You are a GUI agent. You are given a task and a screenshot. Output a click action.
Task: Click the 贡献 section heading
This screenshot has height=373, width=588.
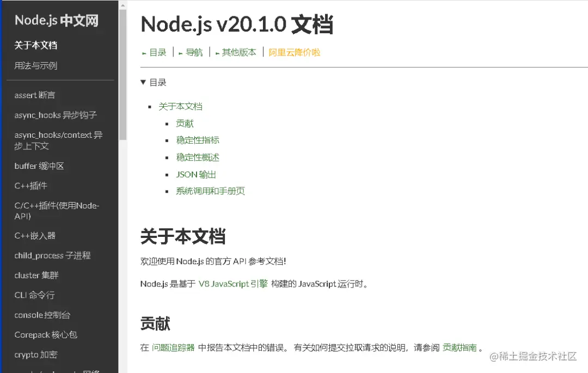point(155,323)
